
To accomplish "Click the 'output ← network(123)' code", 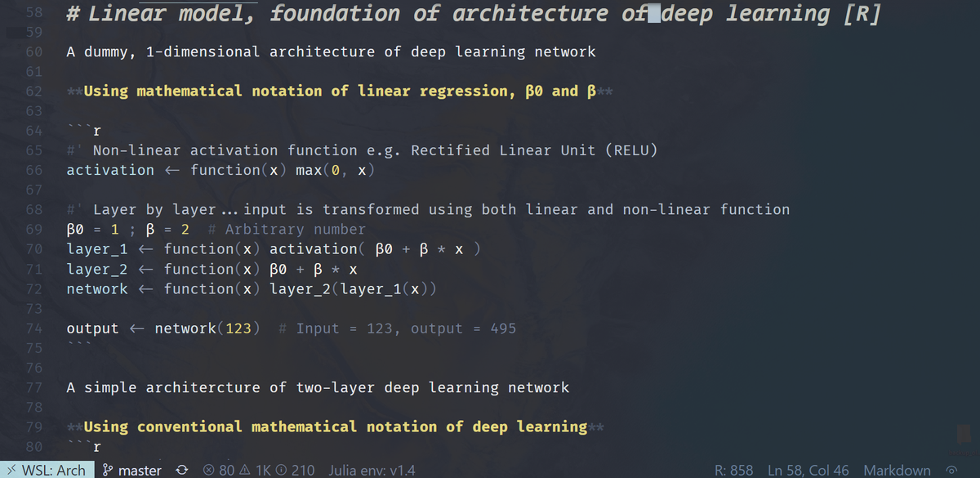I will 163,328.
